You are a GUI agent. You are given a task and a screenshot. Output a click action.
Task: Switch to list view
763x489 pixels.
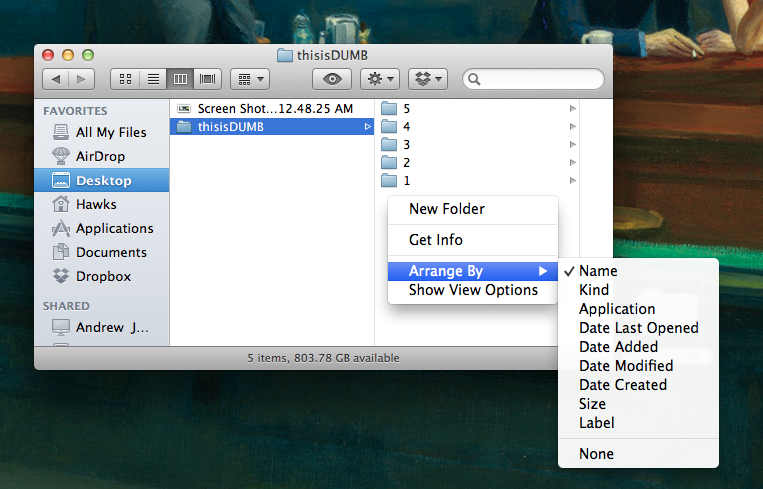153,79
